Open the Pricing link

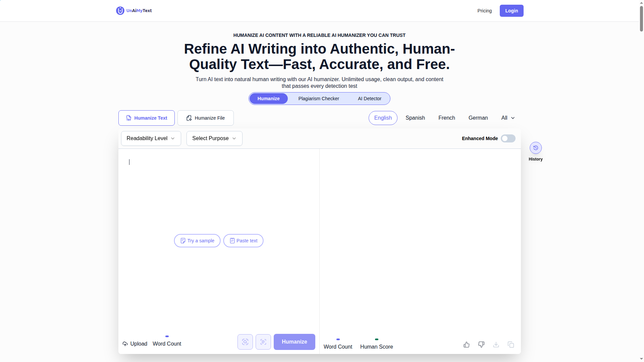(484, 11)
